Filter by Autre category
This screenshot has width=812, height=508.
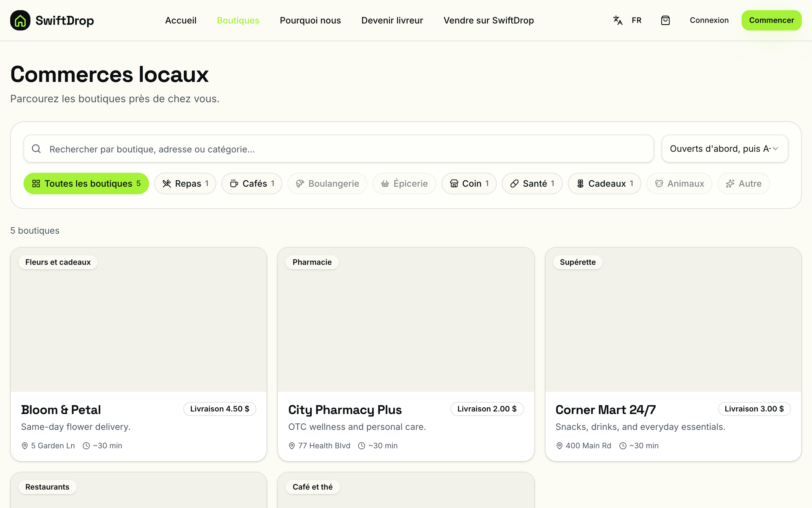743,184
